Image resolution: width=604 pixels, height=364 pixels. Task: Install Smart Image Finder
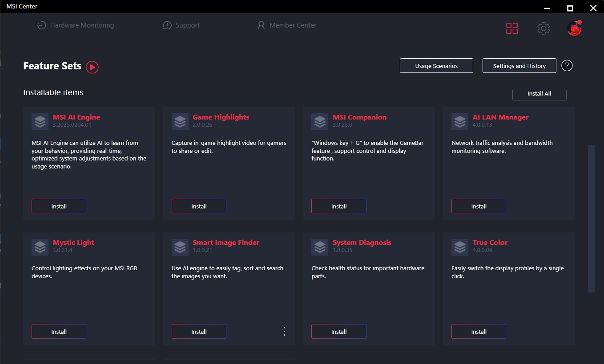pyautogui.click(x=199, y=332)
